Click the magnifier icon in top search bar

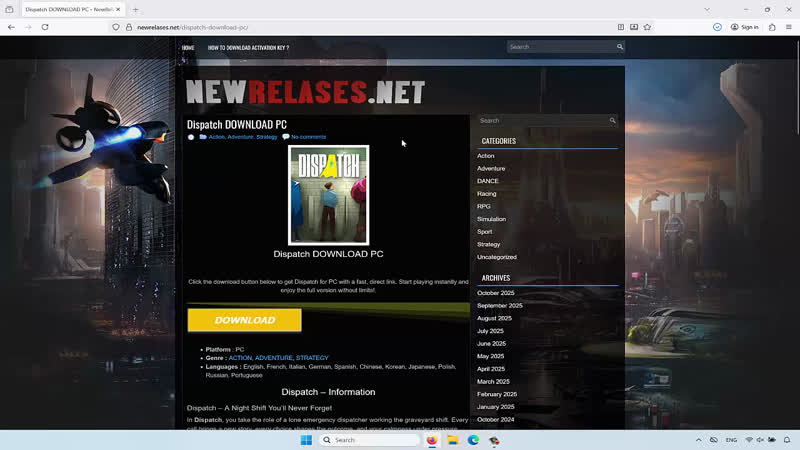pos(620,47)
